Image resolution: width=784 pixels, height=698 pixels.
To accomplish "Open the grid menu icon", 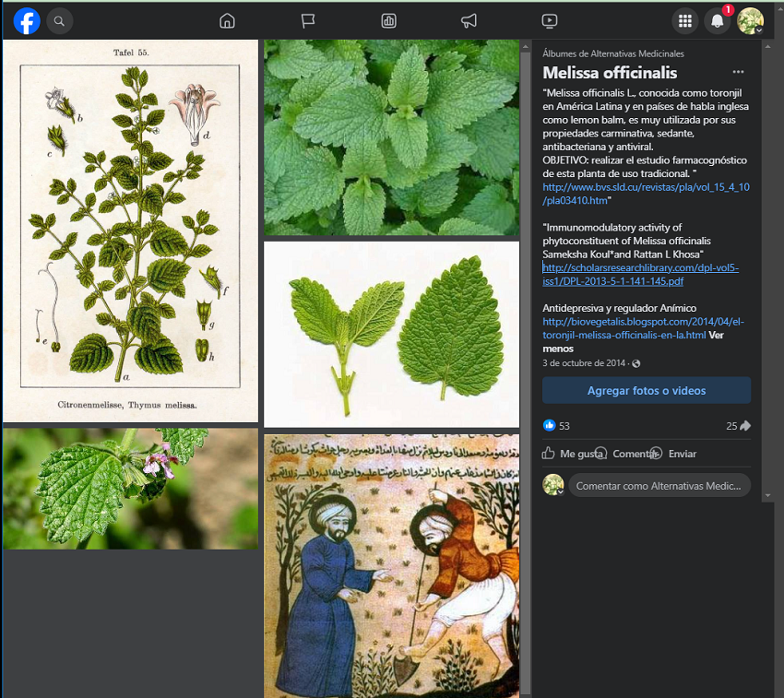I will point(684,20).
